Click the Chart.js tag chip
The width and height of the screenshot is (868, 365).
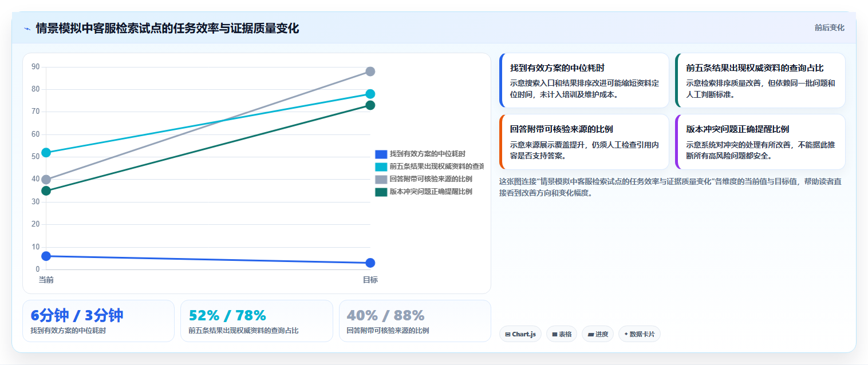(520, 334)
